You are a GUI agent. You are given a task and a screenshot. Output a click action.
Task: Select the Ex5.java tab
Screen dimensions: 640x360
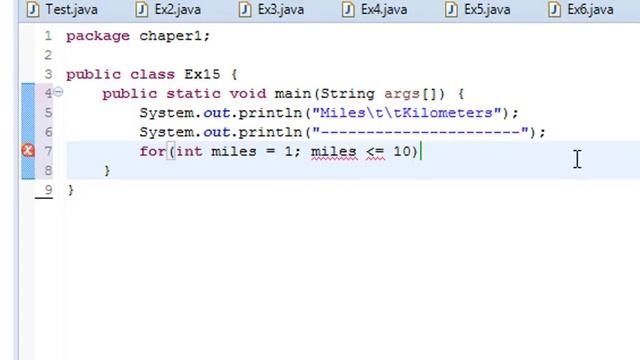pos(478,9)
